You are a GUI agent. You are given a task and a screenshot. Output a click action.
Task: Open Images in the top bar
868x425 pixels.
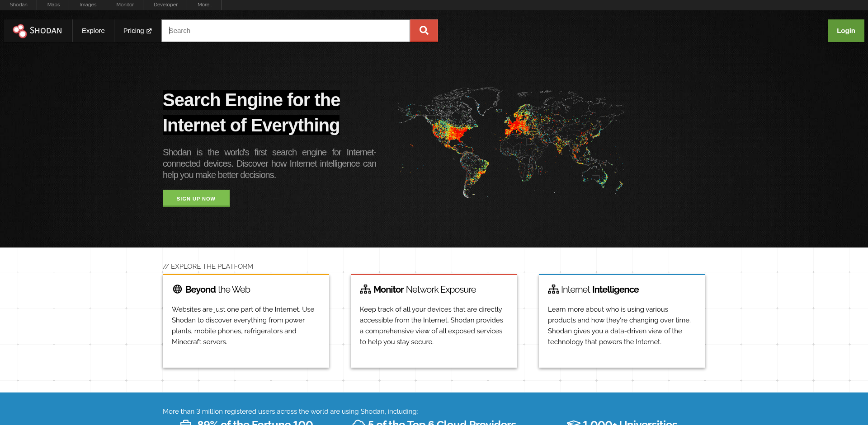point(88,5)
